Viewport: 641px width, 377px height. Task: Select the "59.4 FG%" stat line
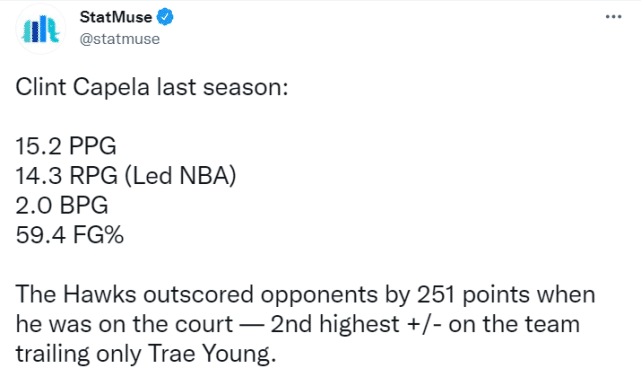click(69, 235)
